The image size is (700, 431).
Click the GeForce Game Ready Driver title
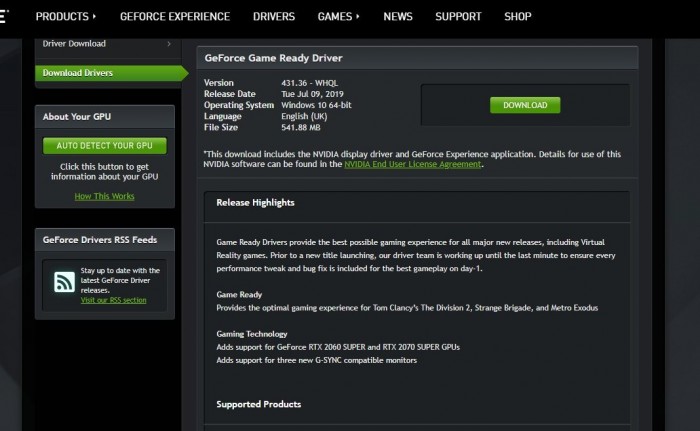pyautogui.click(x=273, y=58)
